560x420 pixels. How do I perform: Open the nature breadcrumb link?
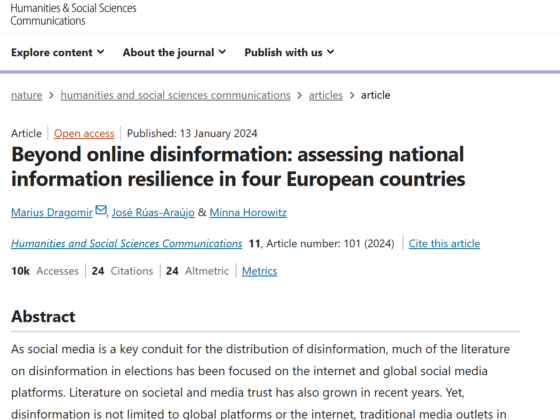[x=26, y=95]
